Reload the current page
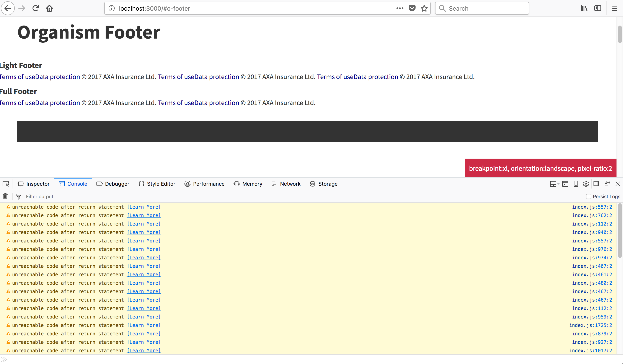Viewport: 623px width, 364px height. tap(36, 8)
